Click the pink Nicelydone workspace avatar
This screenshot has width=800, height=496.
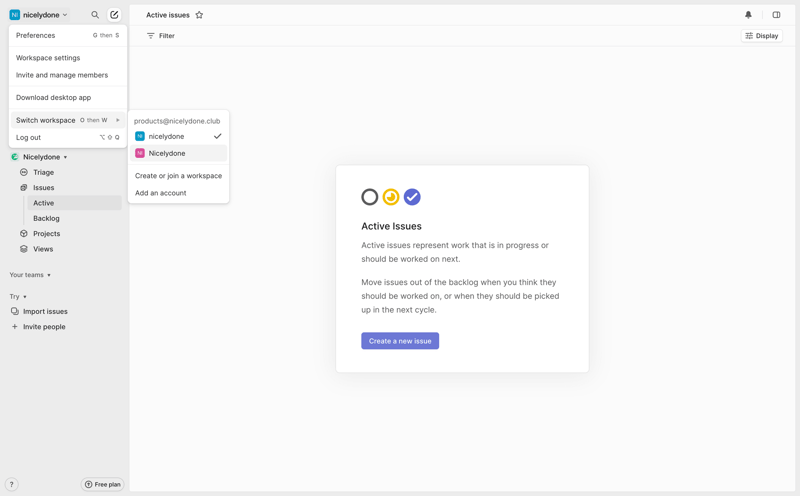click(140, 153)
